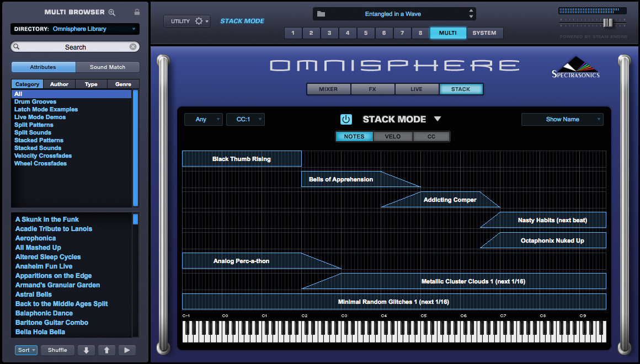
Task: Switch to the LIVE tab
Action: [417, 89]
